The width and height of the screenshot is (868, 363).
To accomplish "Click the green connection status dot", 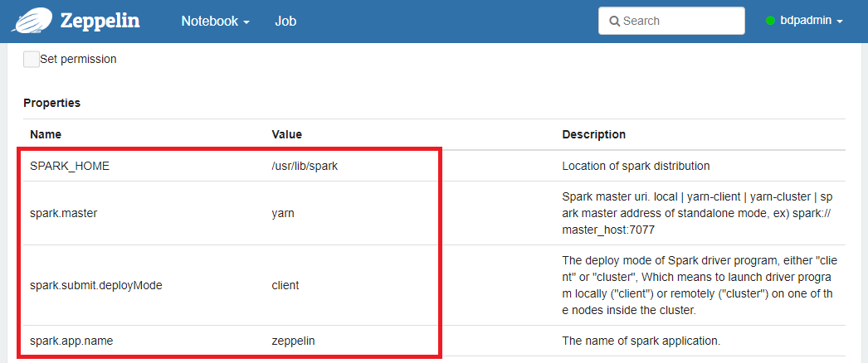I will 771,21.
